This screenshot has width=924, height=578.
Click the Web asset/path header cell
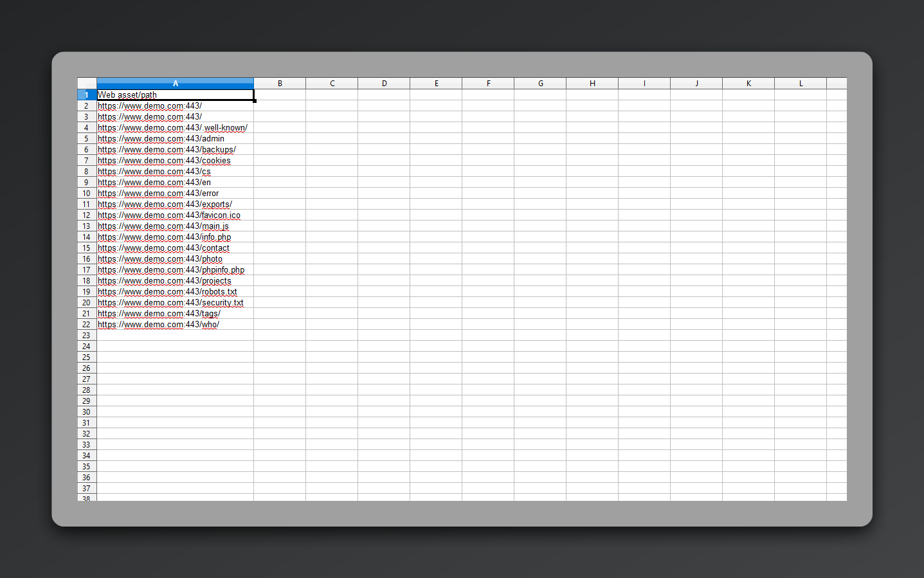coord(175,95)
